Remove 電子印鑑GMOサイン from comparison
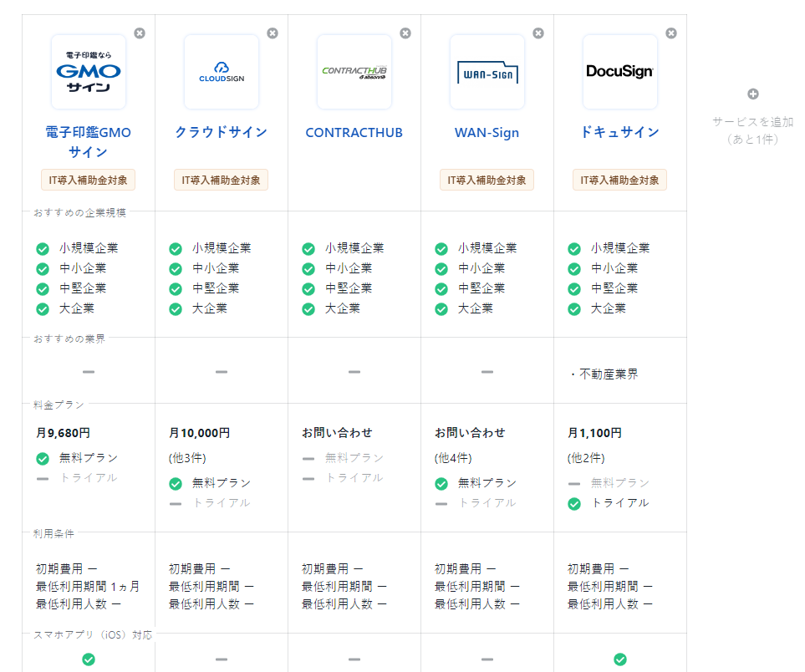This screenshot has height=672, width=805. (x=140, y=33)
